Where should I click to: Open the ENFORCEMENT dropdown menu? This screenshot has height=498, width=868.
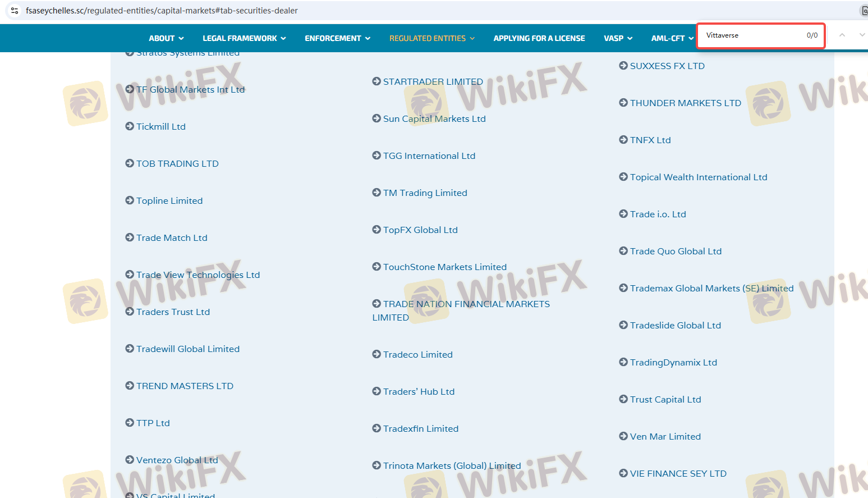[x=337, y=38]
